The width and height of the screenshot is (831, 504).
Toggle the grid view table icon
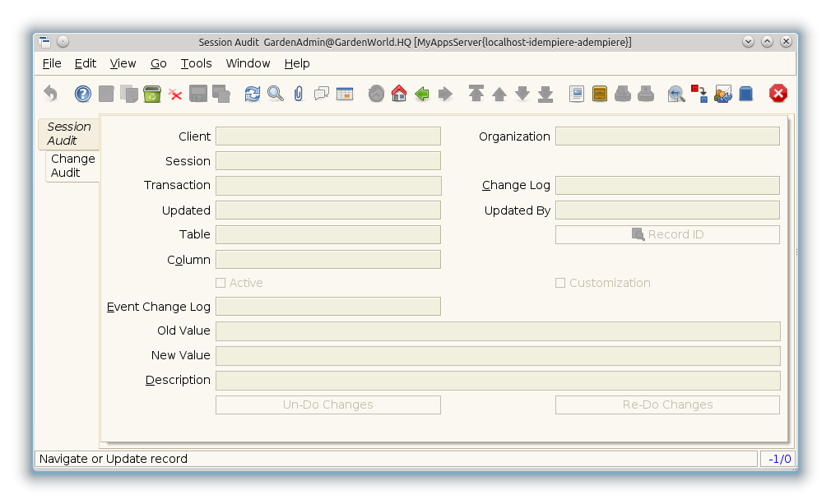345,94
